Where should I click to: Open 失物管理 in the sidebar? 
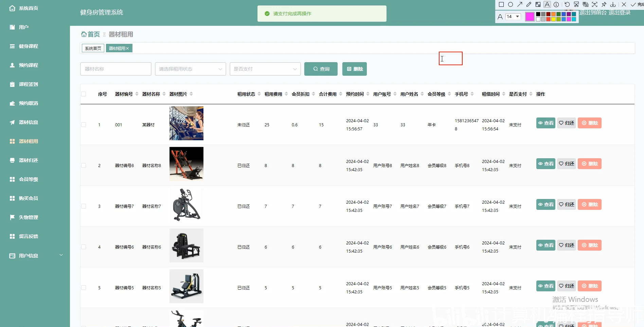point(29,217)
